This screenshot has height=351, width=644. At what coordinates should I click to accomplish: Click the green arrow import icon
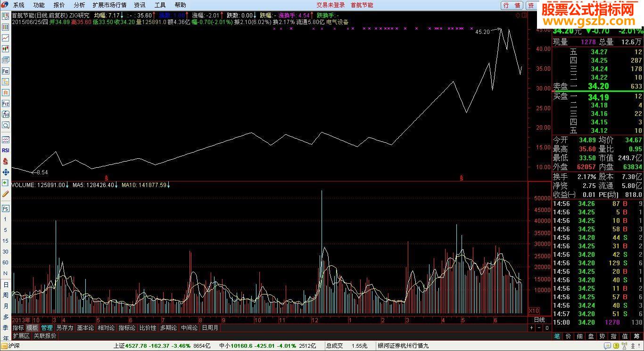point(6,183)
